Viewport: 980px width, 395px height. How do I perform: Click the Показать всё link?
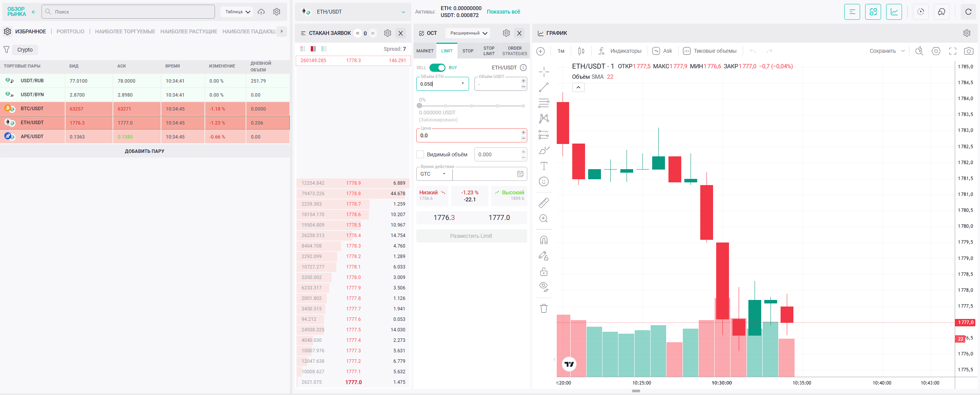pos(503,12)
